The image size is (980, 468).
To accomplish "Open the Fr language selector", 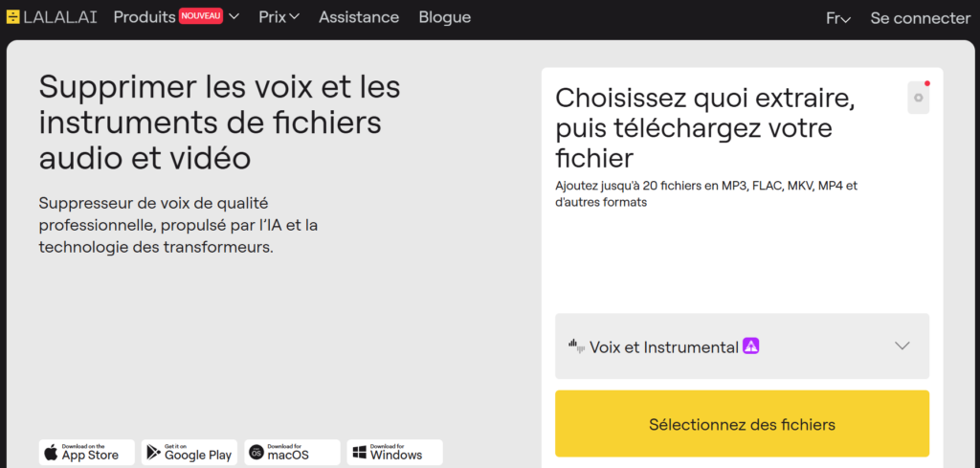I will tap(838, 19).
